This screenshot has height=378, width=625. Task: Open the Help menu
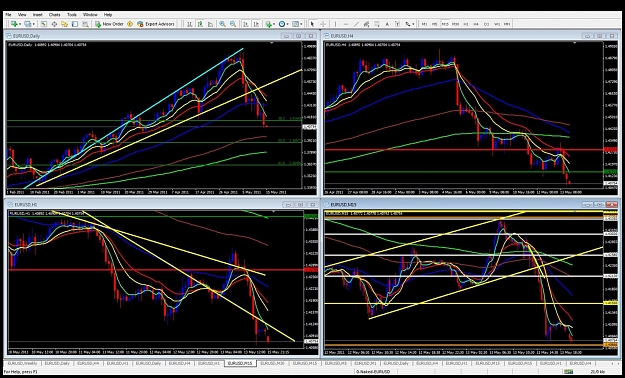tap(108, 15)
